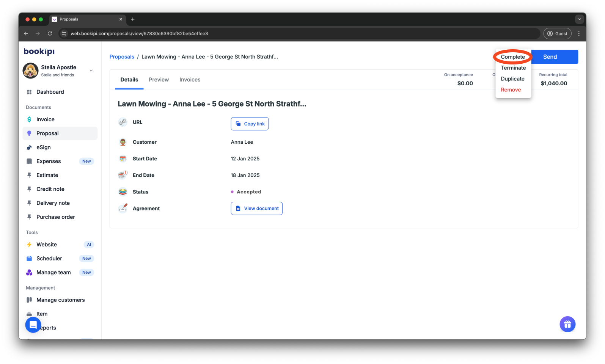Expand the Stella Apostle account dropdown
Screen dimensions: 605x364
tap(91, 71)
